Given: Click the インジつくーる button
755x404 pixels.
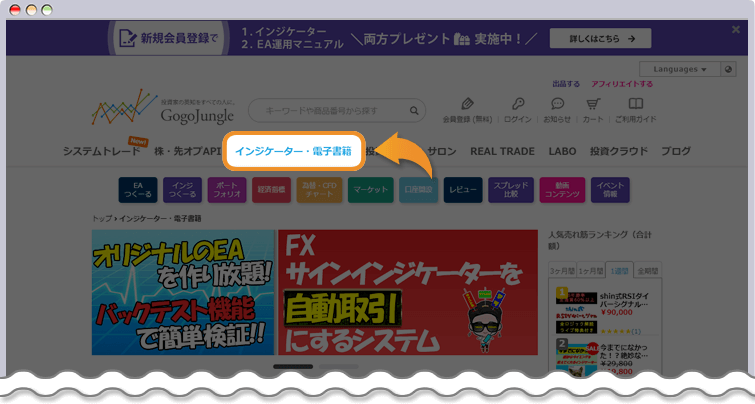Looking at the screenshot, I should coord(182,190).
